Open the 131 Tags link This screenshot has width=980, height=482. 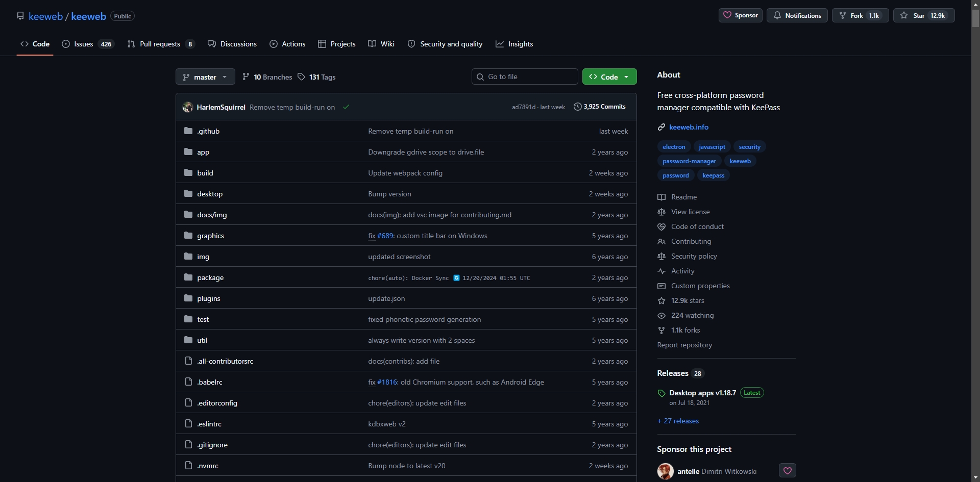pos(316,77)
